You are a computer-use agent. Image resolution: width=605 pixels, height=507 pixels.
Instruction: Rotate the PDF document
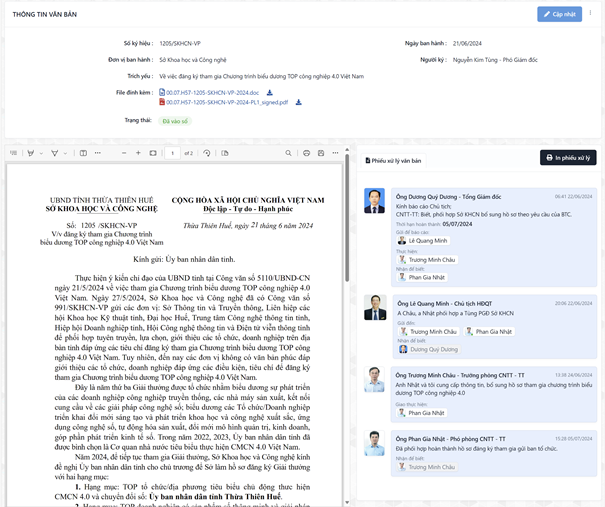207,153
